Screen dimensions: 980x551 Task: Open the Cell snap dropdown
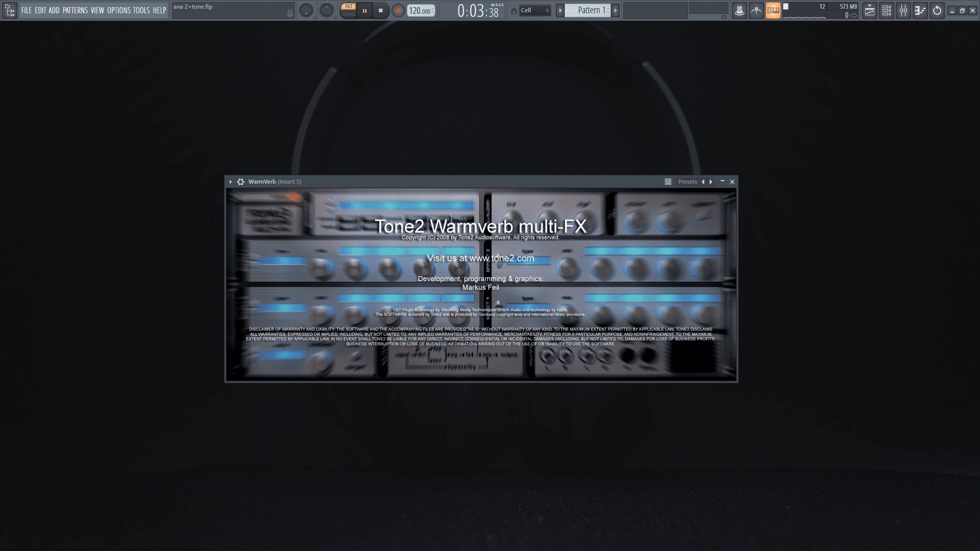click(535, 10)
